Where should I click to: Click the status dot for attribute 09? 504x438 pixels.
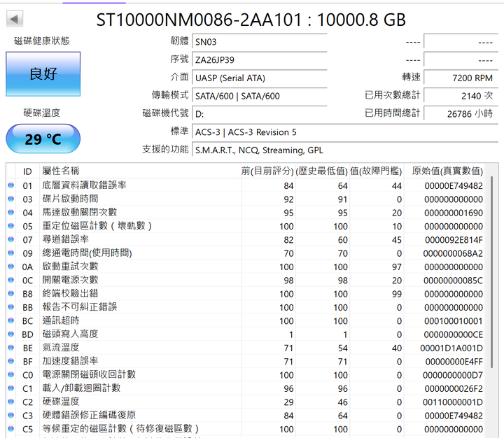click(11, 253)
